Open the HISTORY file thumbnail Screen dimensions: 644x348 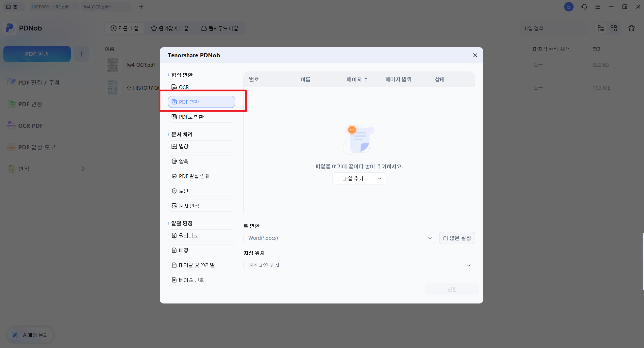pyautogui.click(x=113, y=88)
